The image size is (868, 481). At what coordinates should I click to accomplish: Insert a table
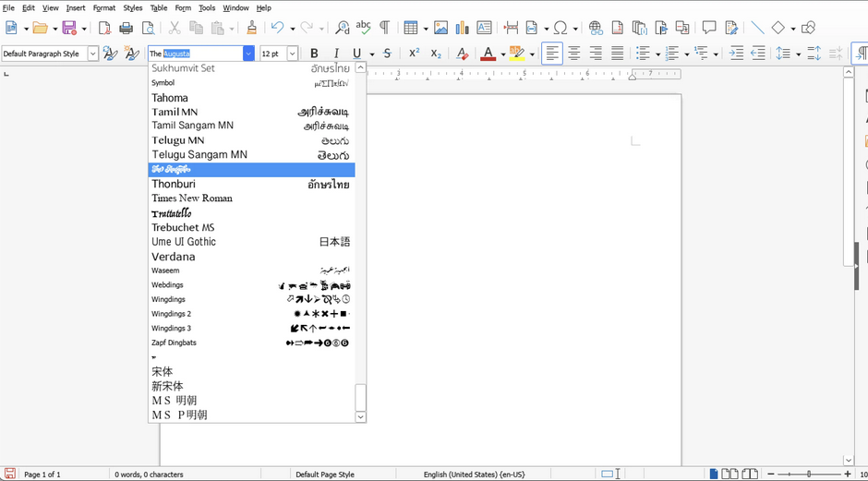click(x=411, y=28)
